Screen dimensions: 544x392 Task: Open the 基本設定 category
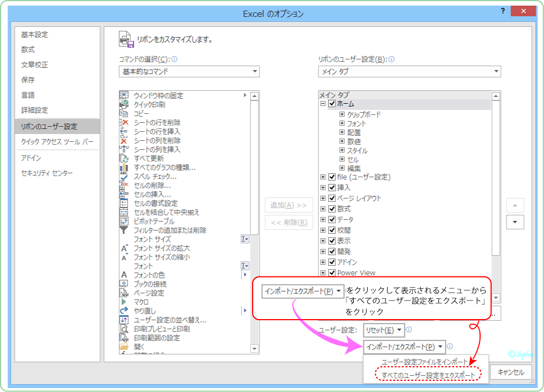click(35, 35)
